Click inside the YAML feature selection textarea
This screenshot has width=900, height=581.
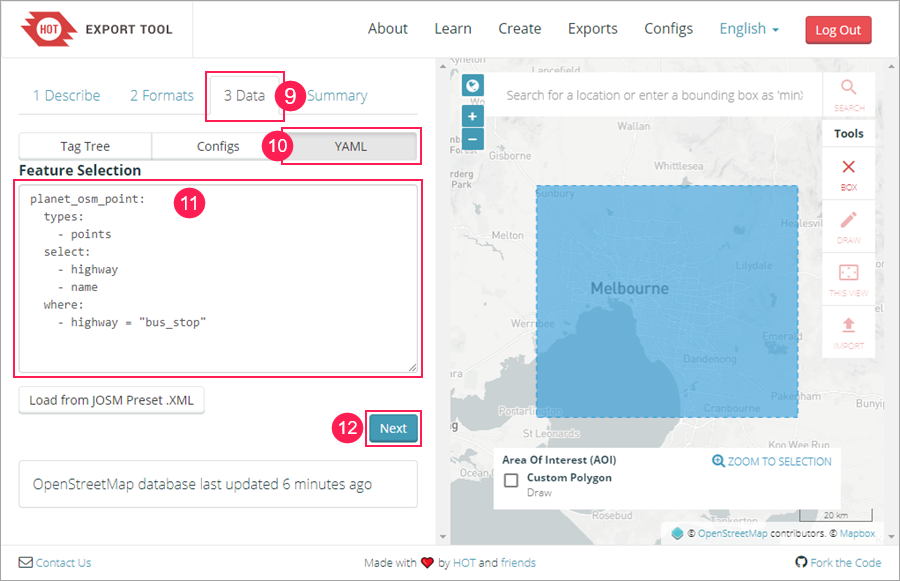click(218, 278)
